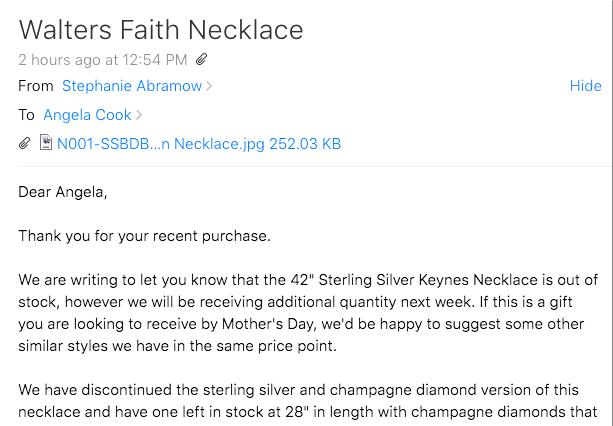Click the 2 hours ago timestamp
Screen dimensions: 613x426
[x=103, y=60]
